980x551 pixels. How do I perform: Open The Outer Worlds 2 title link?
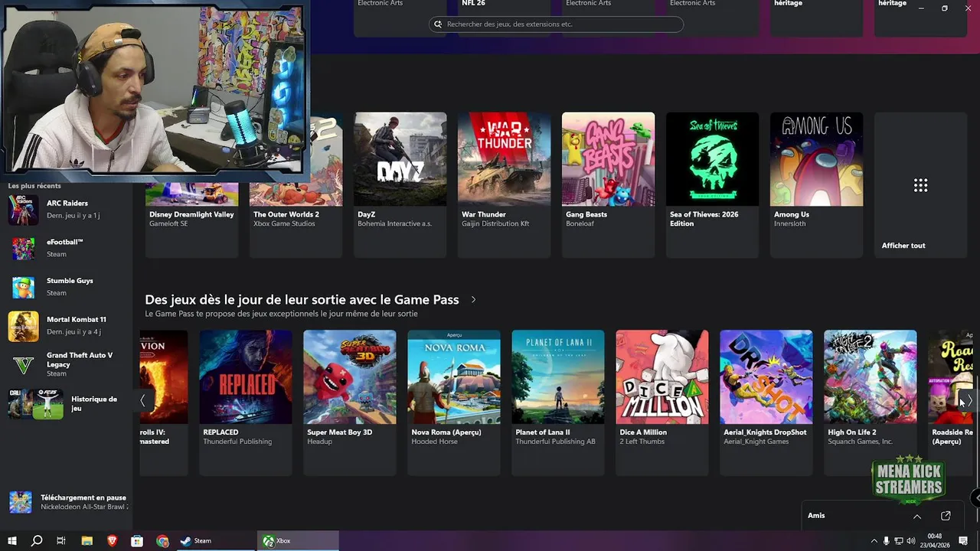286,214
